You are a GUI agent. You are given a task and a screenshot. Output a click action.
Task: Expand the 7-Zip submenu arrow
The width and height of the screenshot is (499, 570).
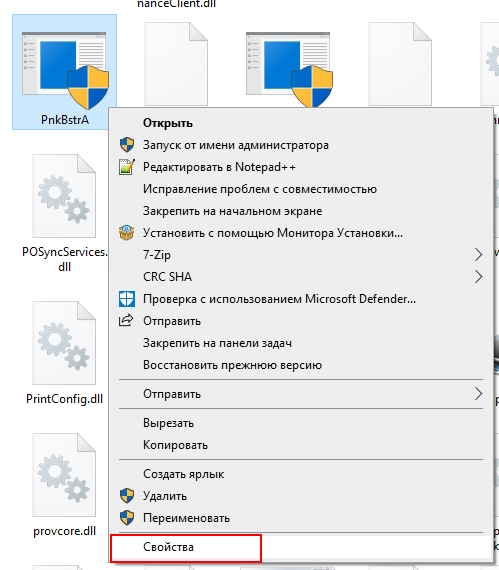click(478, 254)
